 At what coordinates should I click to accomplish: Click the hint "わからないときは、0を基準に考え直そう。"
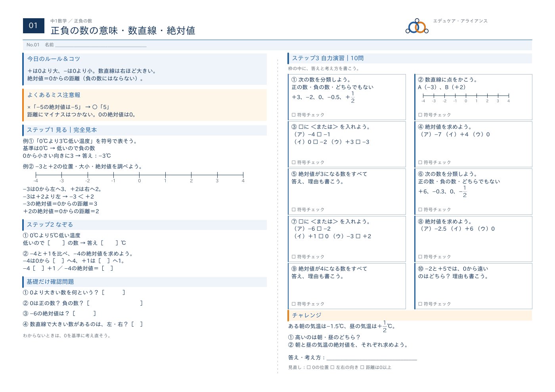click(x=67, y=336)
